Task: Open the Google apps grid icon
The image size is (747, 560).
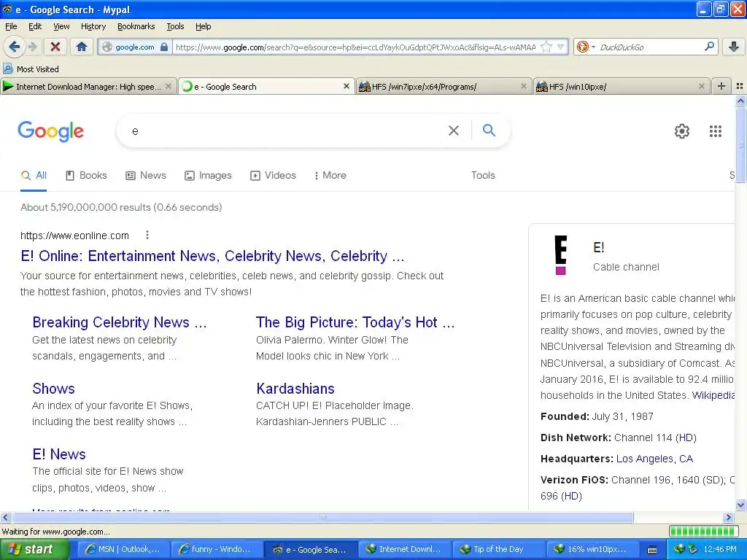Action: pyautogui.click(x=715, y=131)
